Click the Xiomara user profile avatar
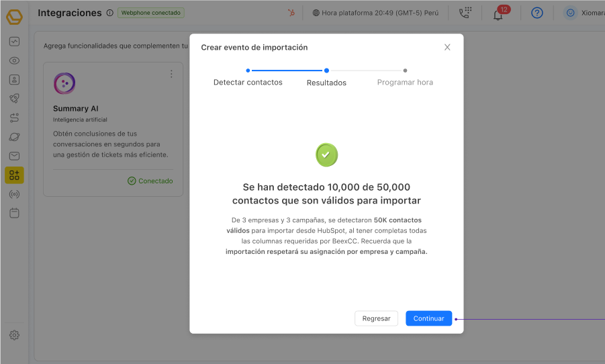Screen dimensions: 605x364 [x=570, y=13]
